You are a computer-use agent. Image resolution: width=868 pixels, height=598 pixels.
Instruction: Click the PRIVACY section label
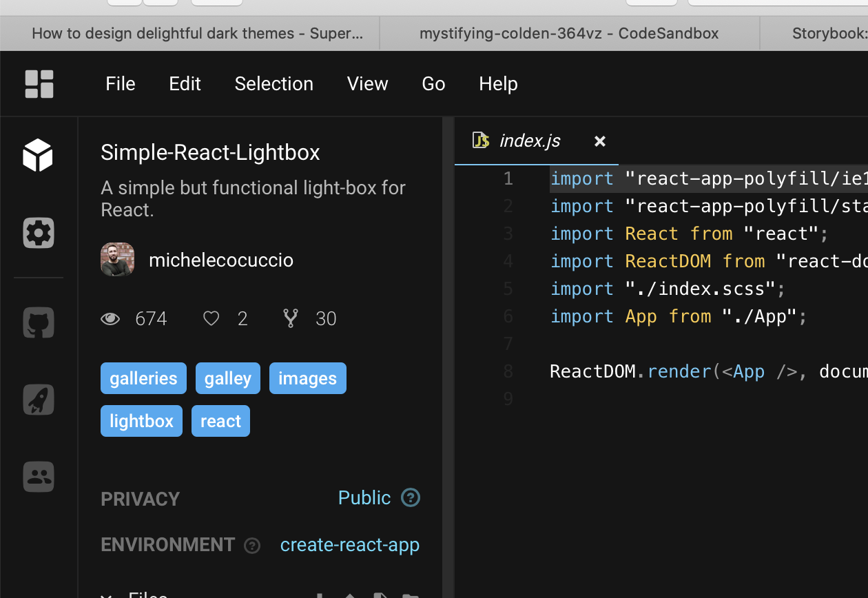click(x=140, y=499)
